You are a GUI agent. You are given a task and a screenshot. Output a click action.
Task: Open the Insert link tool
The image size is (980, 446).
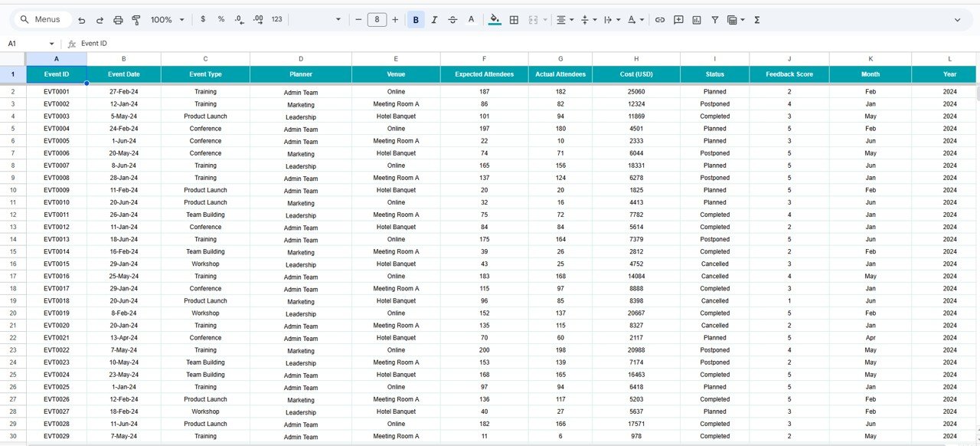[x=660, y=19]
